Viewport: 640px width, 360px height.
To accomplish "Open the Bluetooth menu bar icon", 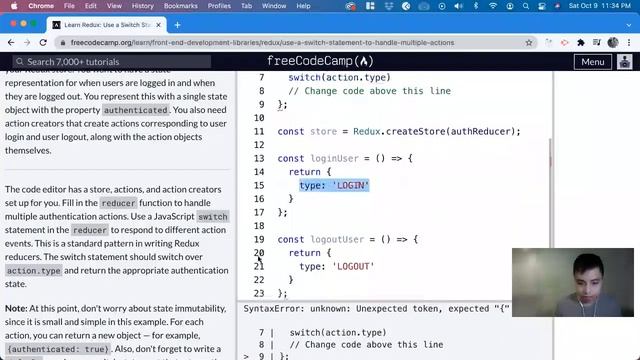I will click(x=476, y=6).
